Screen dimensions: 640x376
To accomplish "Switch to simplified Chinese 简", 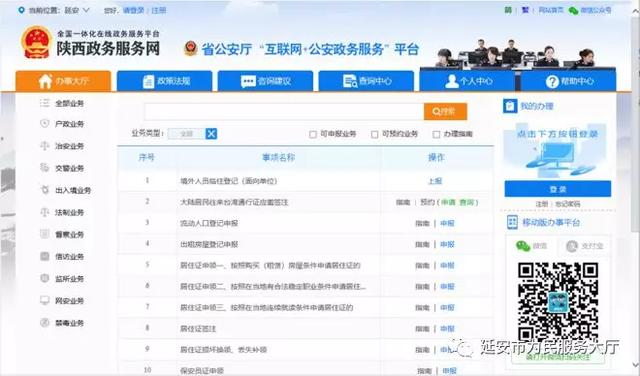I will (508, 10).
